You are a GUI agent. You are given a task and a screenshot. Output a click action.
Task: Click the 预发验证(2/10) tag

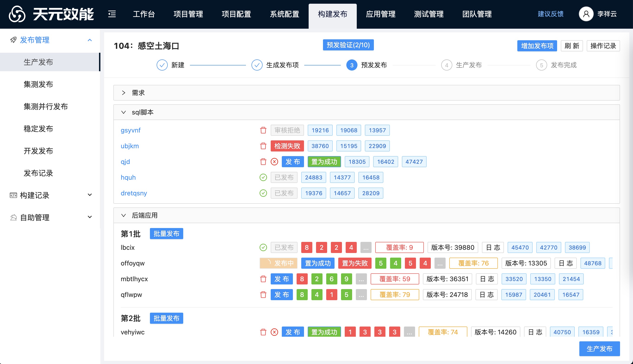(348, 45)
